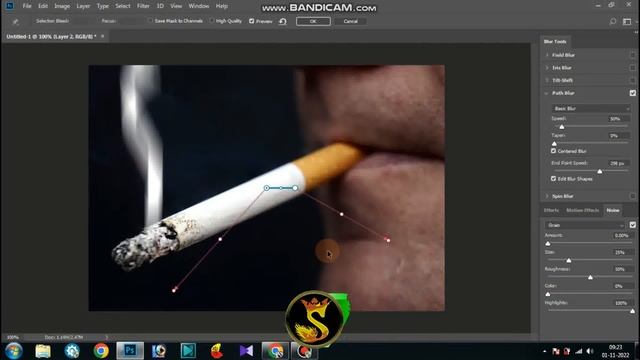Viewport: 640px width, 360px height.
Task: Click the End Point Speed value field
Action: click(x=618, y=163)
